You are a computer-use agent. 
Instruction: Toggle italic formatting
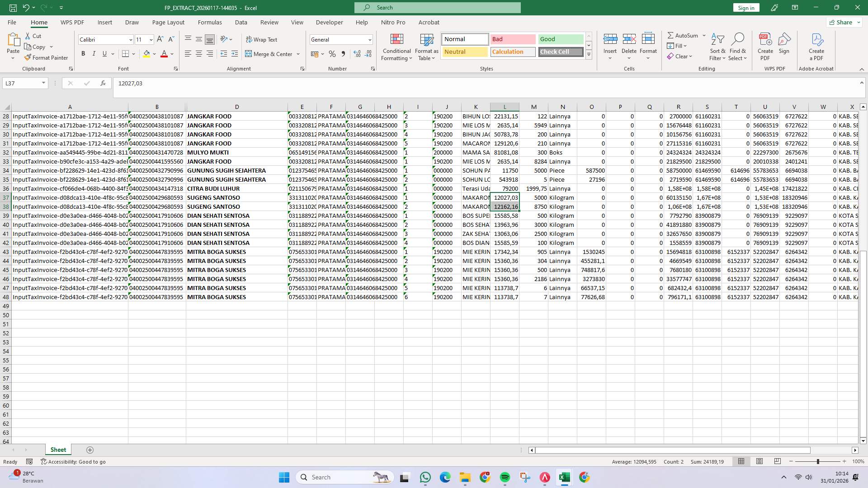[94, 53]
